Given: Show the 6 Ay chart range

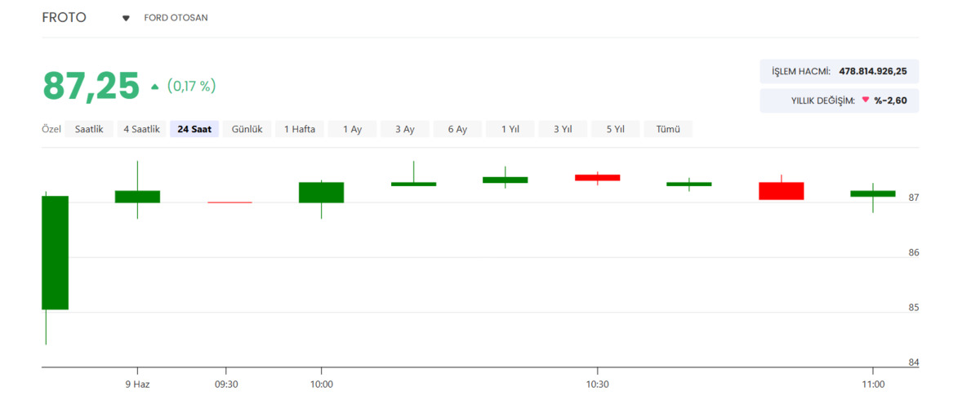Looking at the screenshot, I should click(457, 129).
